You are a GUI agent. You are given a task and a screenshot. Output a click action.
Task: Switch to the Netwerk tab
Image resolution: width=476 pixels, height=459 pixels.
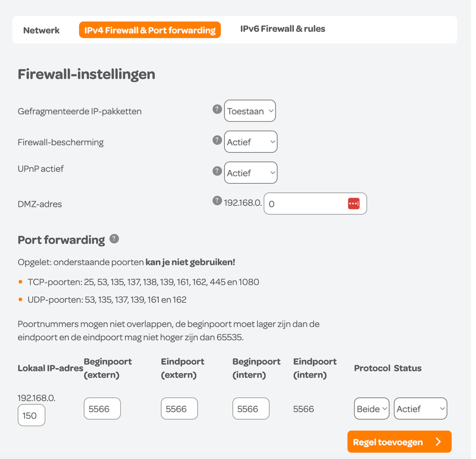tap(42, 30)
